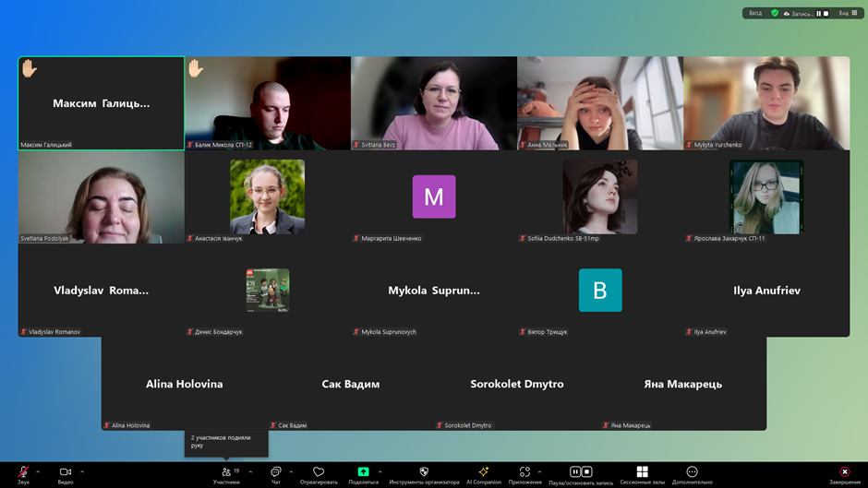Expand audio options arrow next to Звук
The height and width of the screenshot is (488, 868).
(x=38, y=471)
